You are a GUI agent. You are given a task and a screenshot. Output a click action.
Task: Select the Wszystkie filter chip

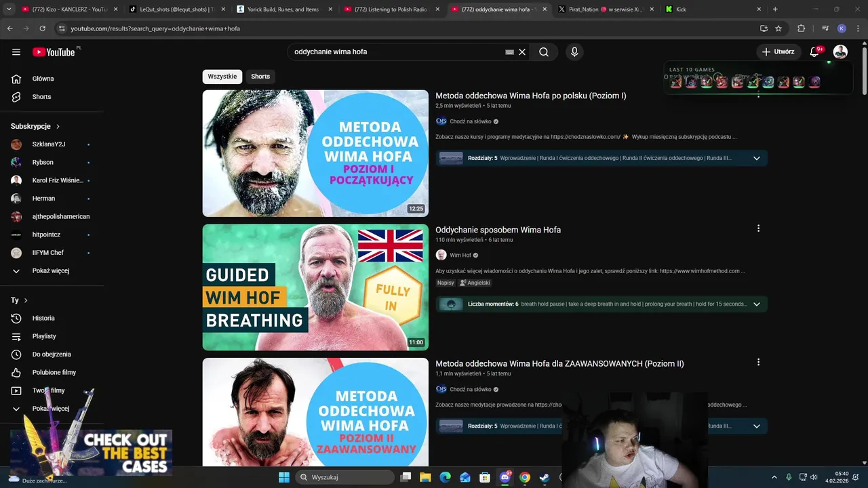(222, 77)
